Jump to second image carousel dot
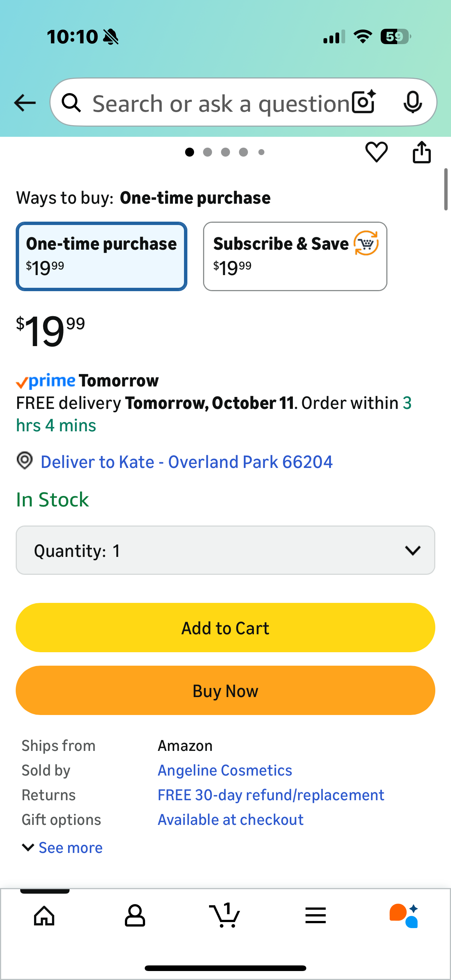The image size is (451, 980). (208, 152)
